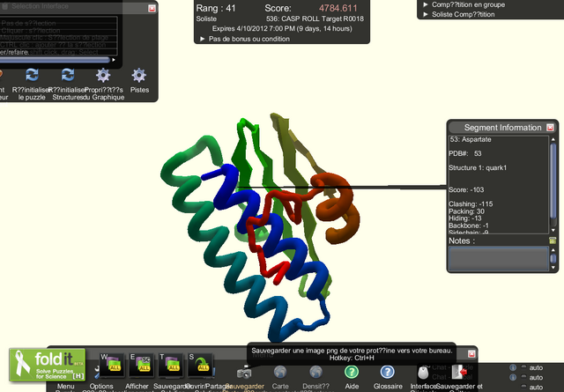
Task: Click Segment Information scroll up arrow
Action: coord(553,139)
